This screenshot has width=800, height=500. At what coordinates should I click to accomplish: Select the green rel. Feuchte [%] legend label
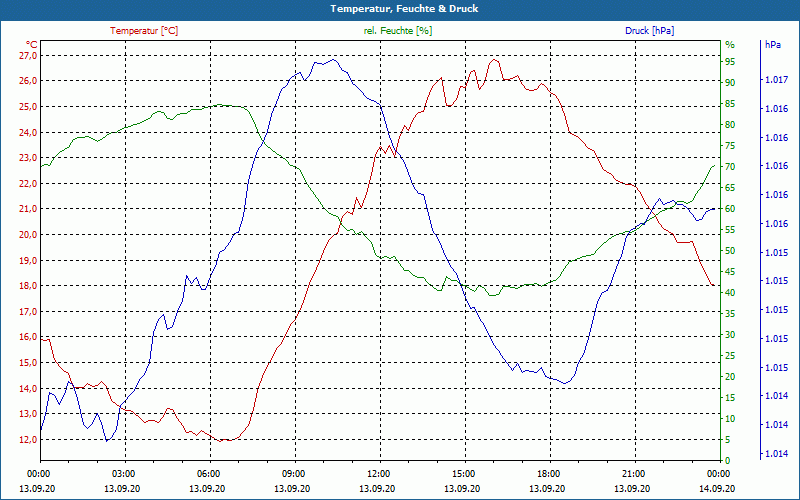point(397,31)
